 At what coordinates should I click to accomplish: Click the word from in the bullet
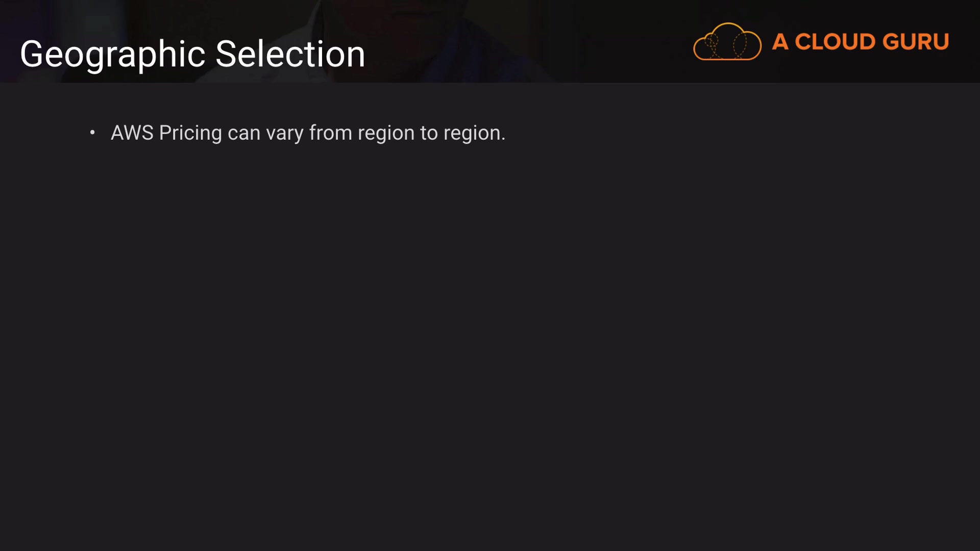[x=330, y=133]
